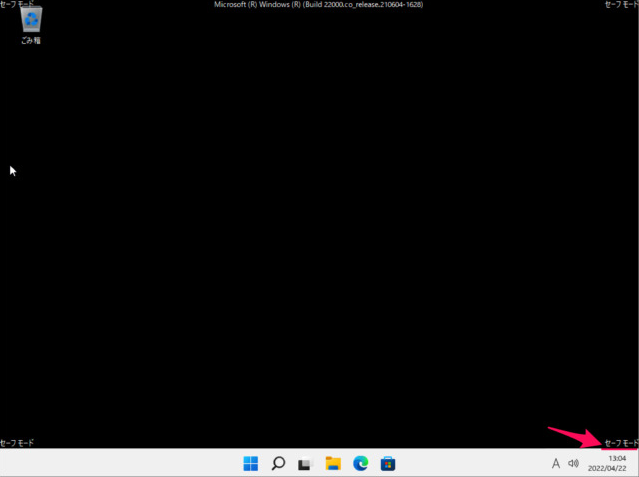Open Task View on the taskbar
The width and height of the screenshot is (639, 477).
pos(305,464)
